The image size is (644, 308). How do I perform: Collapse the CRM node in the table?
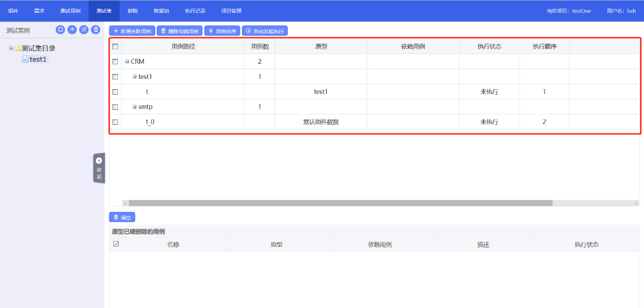[x=127, y=62]
